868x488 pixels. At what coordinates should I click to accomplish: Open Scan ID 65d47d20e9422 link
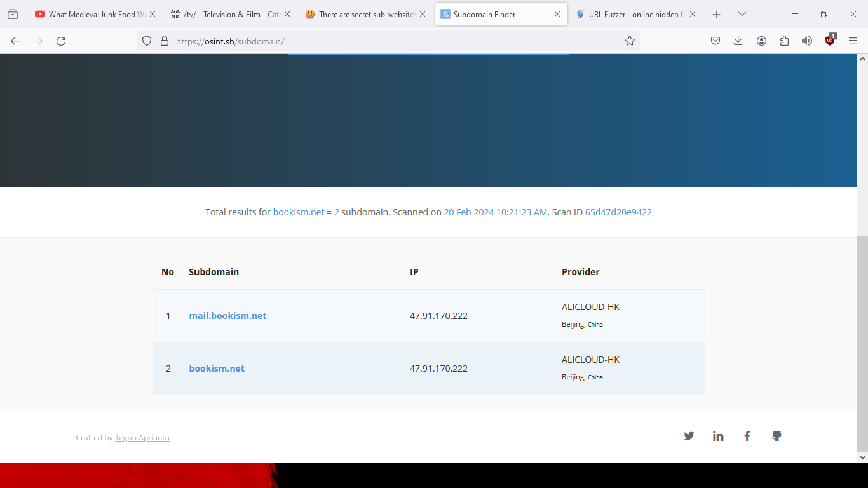618,212
